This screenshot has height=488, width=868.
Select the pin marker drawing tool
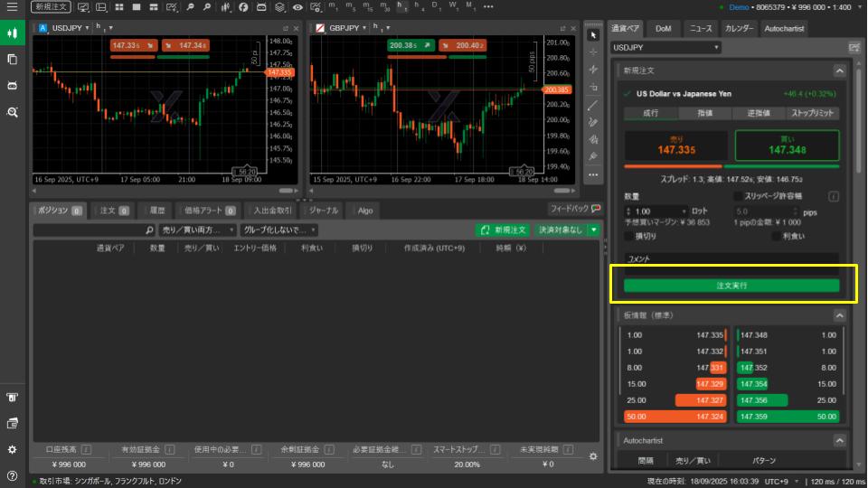pyautogui.click(x=593, y=157)
